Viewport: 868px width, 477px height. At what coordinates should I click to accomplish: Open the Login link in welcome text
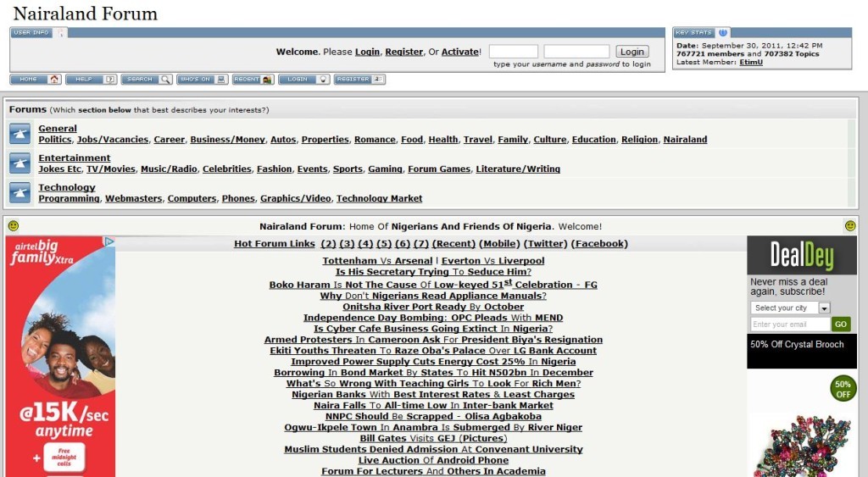click(x=368, y=52)
